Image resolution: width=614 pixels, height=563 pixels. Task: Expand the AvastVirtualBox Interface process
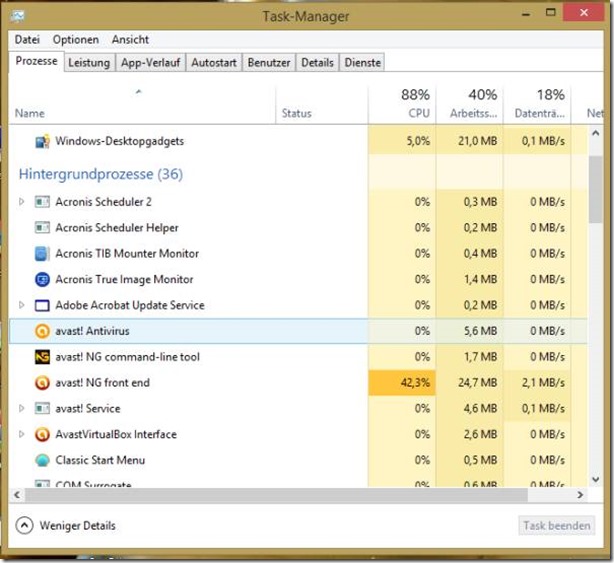[22, 434]
